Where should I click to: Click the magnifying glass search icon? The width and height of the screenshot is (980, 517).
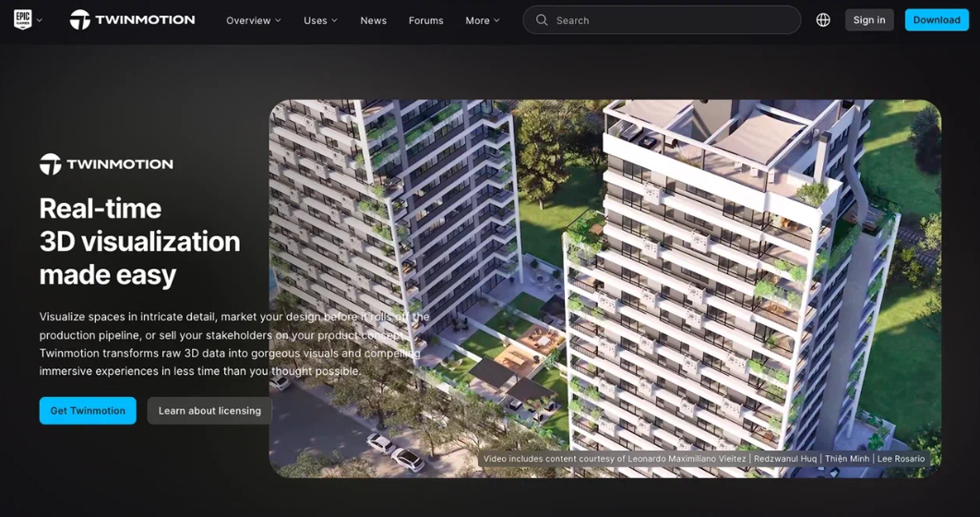(542, 20)
